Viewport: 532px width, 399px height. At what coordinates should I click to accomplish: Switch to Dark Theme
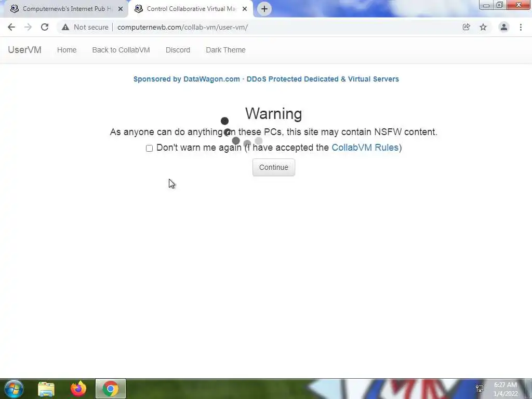coord(225,50)
